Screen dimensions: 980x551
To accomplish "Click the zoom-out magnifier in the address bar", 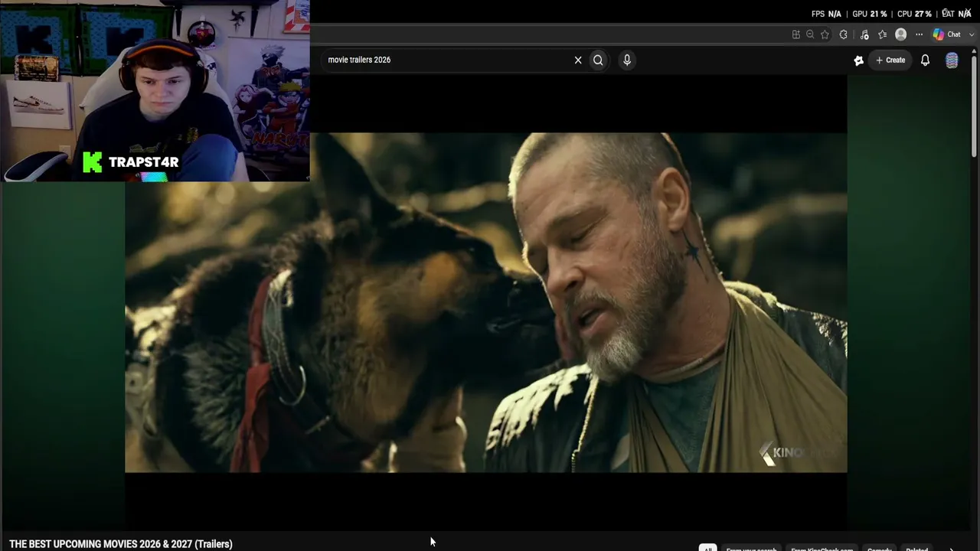I will tap(810, 34).
